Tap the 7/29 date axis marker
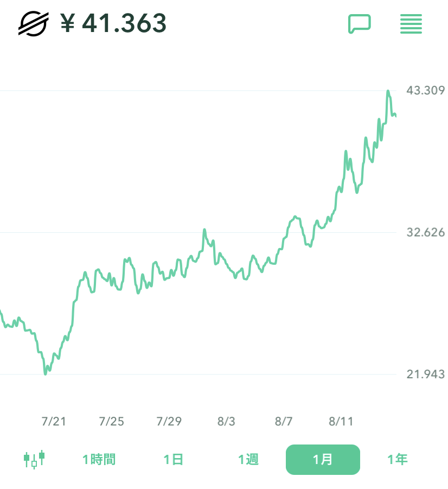The width and height of the screenshot is (448, 489). click(169, 422)
